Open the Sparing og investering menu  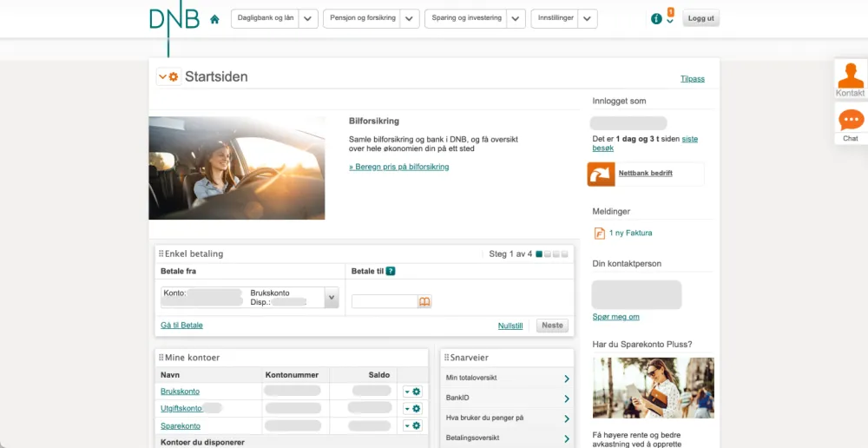466,18
